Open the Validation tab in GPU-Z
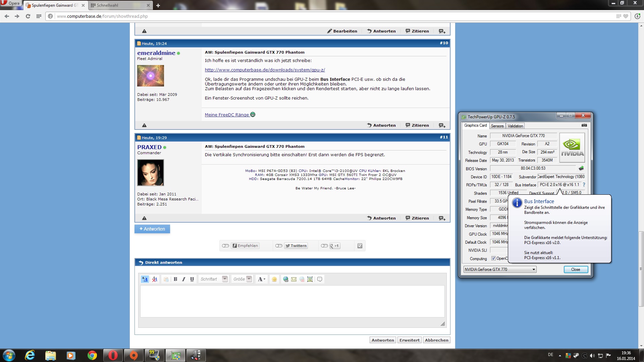This screenshot has width=644, height=362. pos(515,126)
